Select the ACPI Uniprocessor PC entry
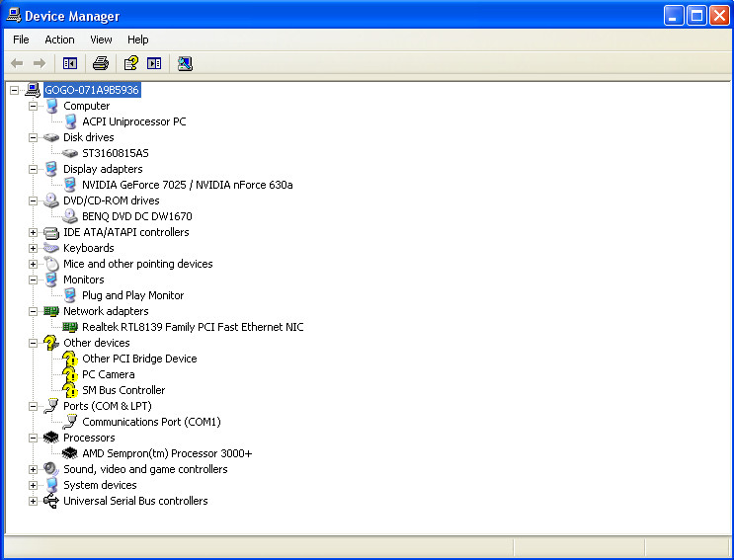The image size is (734, 560). coord(134,121)
